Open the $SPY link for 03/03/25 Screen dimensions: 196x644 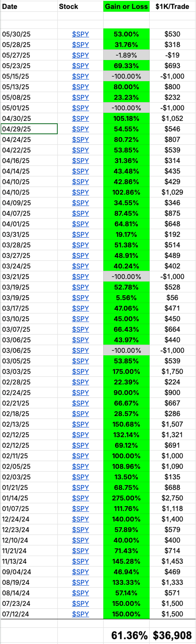80,371
